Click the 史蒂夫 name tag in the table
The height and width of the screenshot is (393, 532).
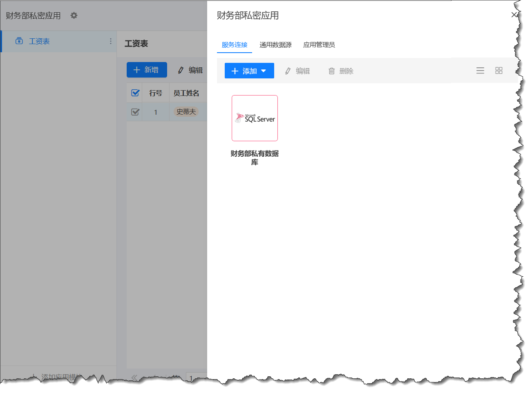[187, 111]
